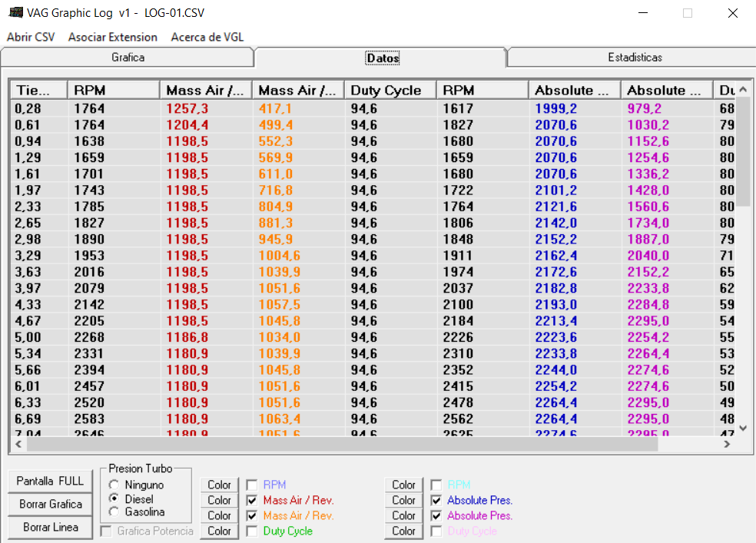Viewport: 756px width, 543px height.
Task: Toggle the Grafica Potencia checkbox
Action: (106, 531)
